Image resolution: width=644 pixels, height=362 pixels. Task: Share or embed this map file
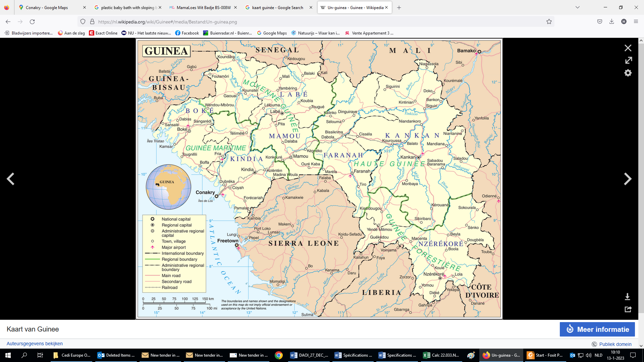click(x=628, y=309)
